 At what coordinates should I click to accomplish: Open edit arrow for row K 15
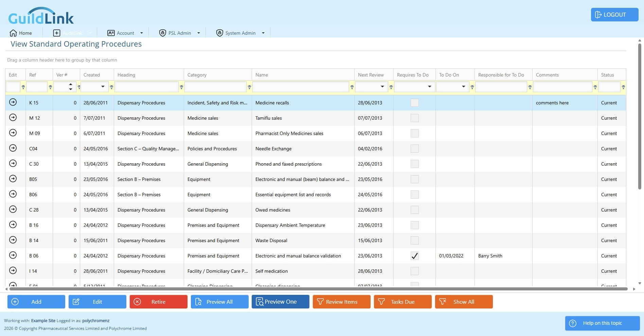click(13, 102)
